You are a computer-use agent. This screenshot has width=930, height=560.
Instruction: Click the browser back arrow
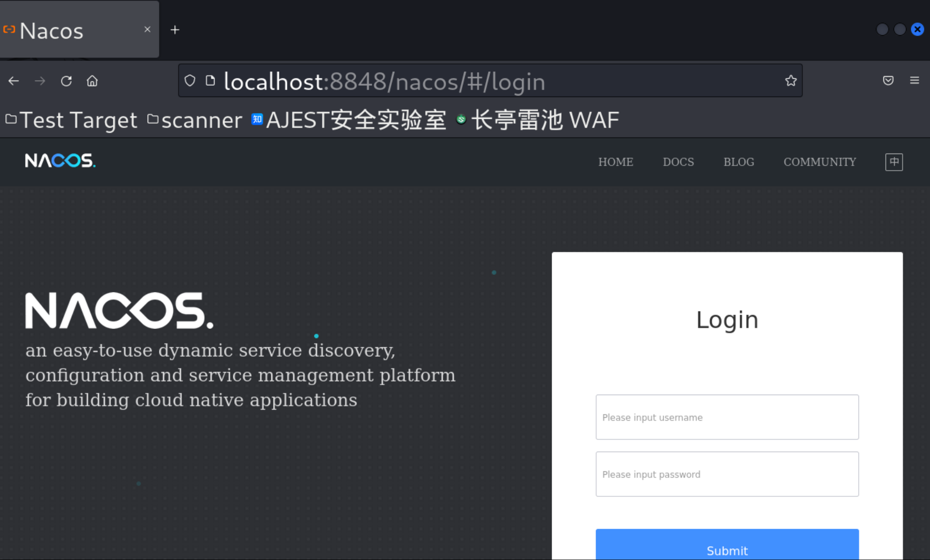[x=13, y=81]
